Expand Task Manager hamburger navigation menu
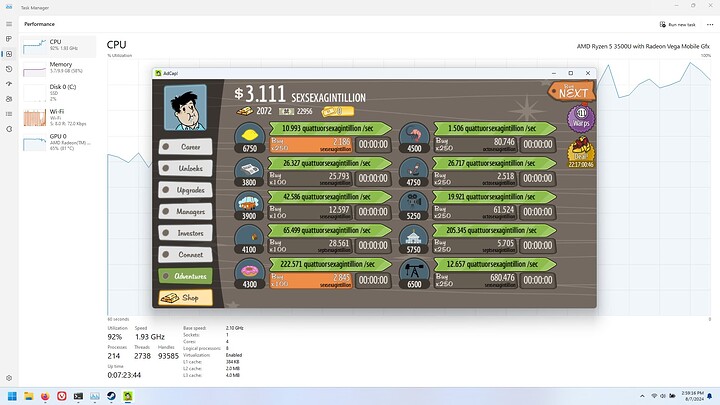Viewport: 720px width, 405px height. coord(9,24)
